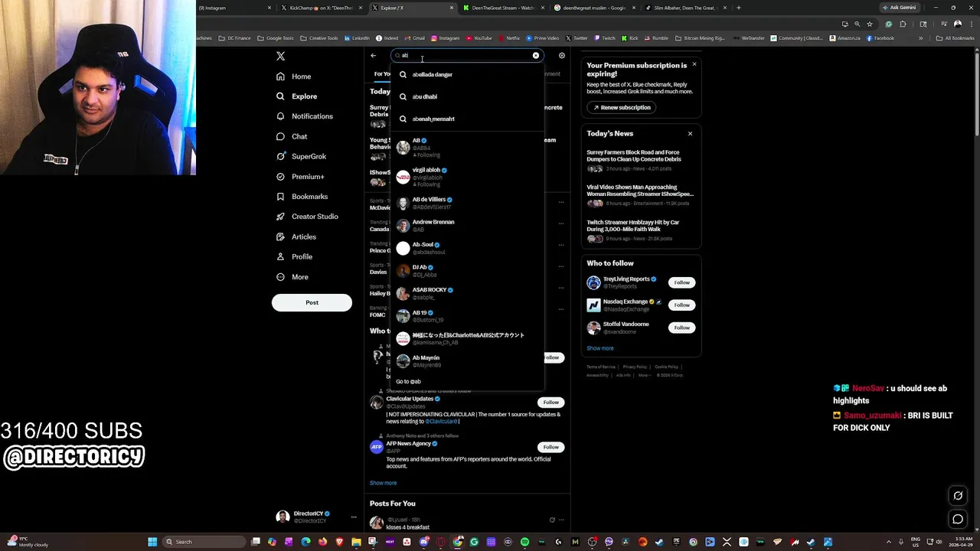This screenshot has height=551, width=980.
Task: Open Andrew Brennan profile result
Action: tap(467, 226)
